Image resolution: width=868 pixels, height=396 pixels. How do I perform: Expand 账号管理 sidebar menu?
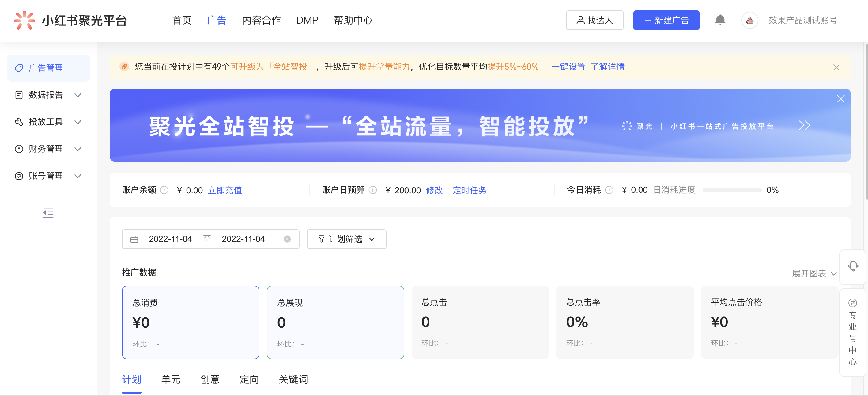tap(48, 176)
